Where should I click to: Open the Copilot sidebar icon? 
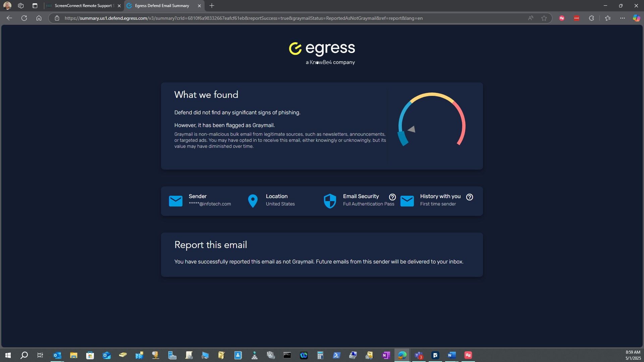point(636,18)
